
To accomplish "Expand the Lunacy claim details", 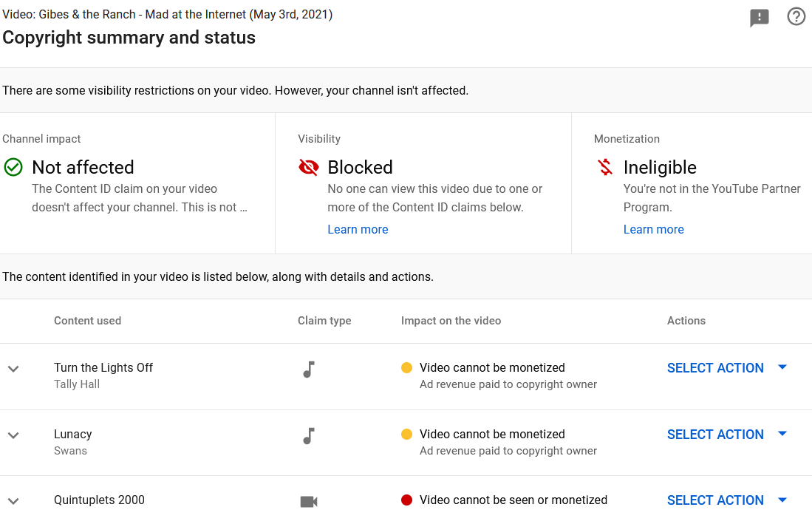I will click(x=13, y=435).
